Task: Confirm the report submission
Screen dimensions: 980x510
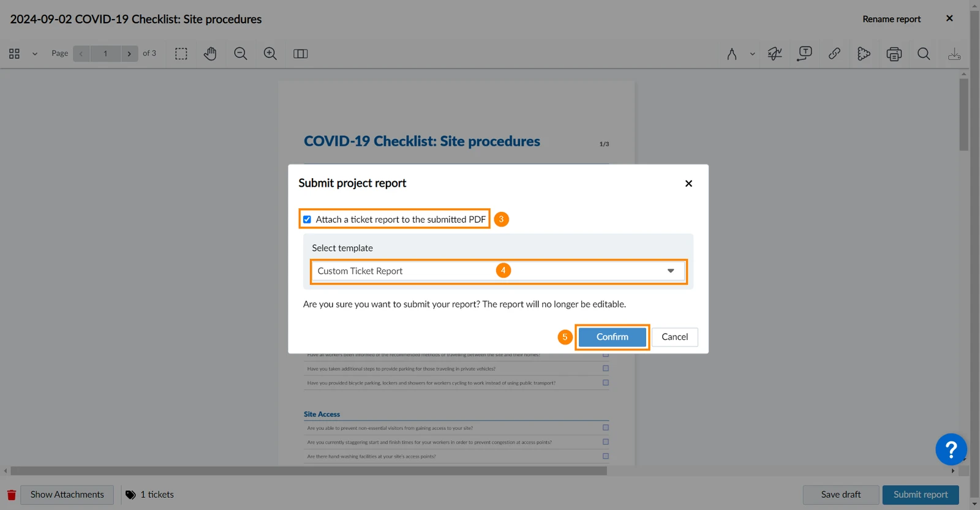Action: click(x=612, y=337)
